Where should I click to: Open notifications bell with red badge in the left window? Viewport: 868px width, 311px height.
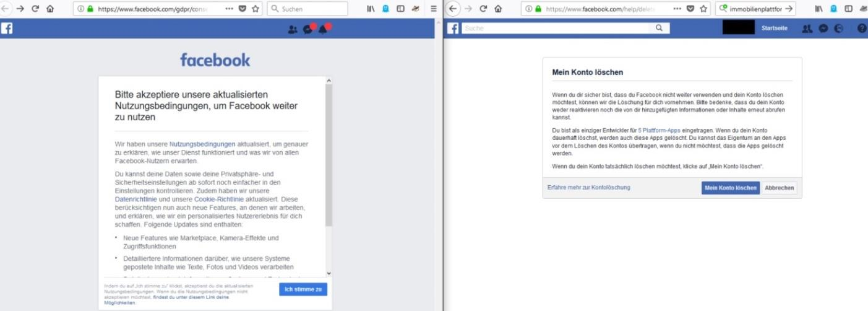point(324,29)
